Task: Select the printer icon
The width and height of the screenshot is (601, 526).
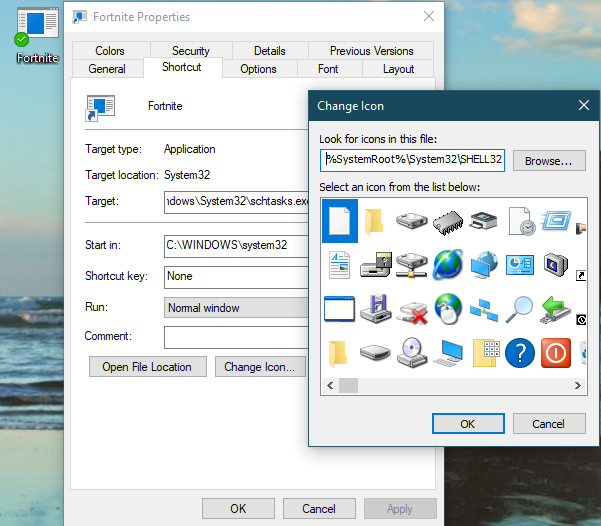Action: (483, 221)
